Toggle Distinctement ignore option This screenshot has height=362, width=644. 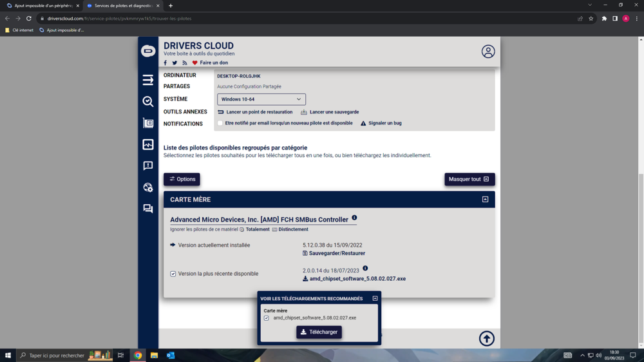point(290,229)
